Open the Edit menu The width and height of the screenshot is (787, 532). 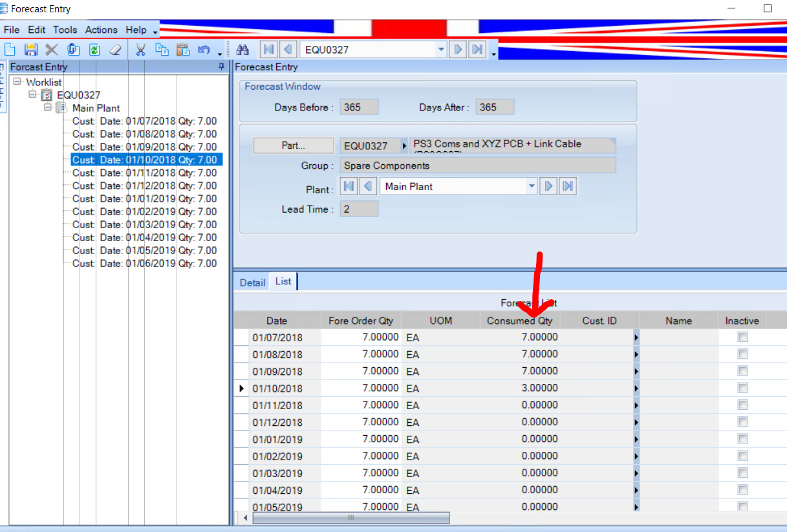37,30
